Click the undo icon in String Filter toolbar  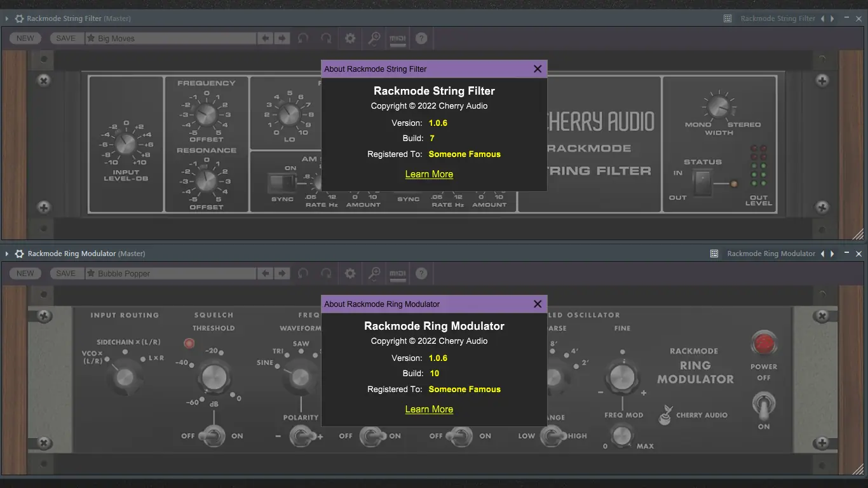303,38
